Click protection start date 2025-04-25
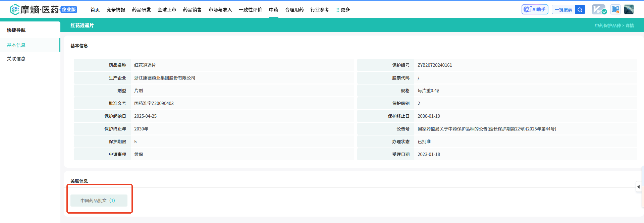The height and width of the screenshot is (223, 644). pyautogui.click(x=145, y=116)
